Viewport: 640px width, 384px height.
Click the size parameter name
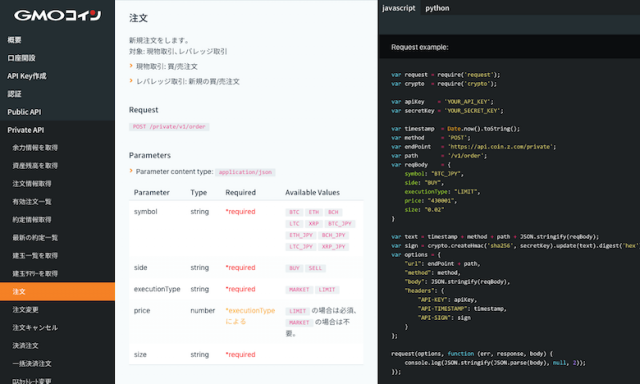[140, 354]
